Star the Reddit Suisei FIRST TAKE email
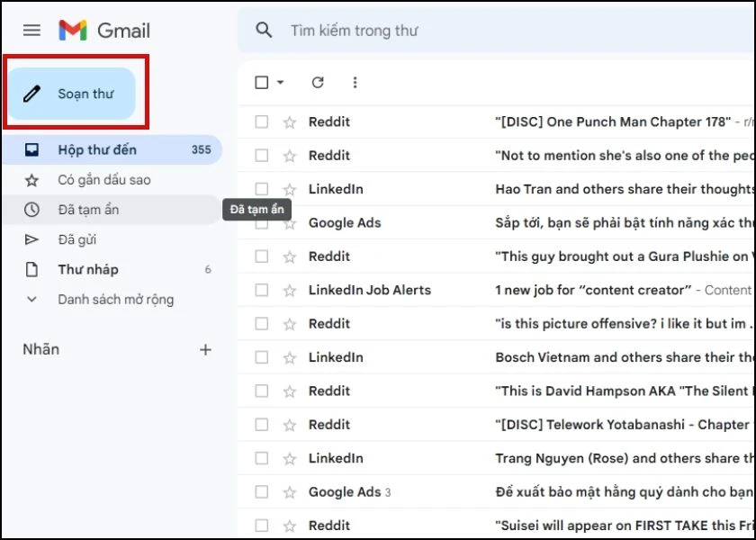Image resolution: width=756 pixels, height=540 pixels. 289,526
